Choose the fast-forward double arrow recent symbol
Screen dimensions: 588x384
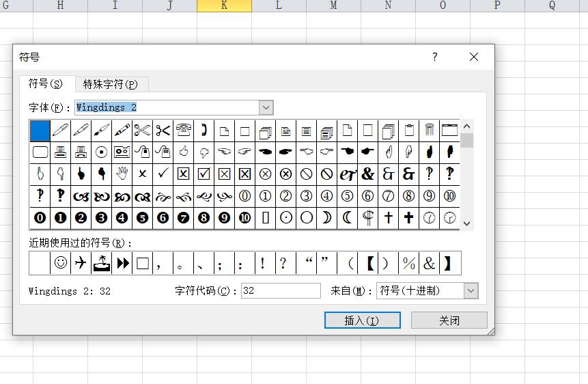pos(122,263)
